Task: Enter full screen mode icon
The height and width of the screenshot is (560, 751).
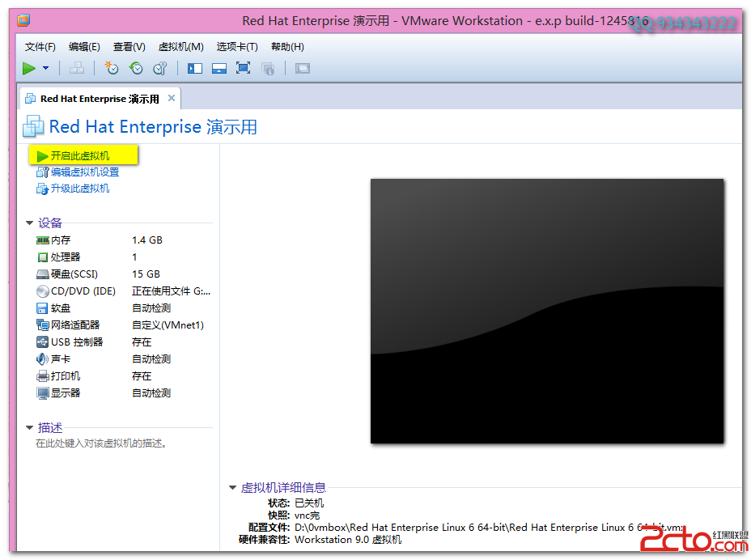Action: [x=244, y=69]
